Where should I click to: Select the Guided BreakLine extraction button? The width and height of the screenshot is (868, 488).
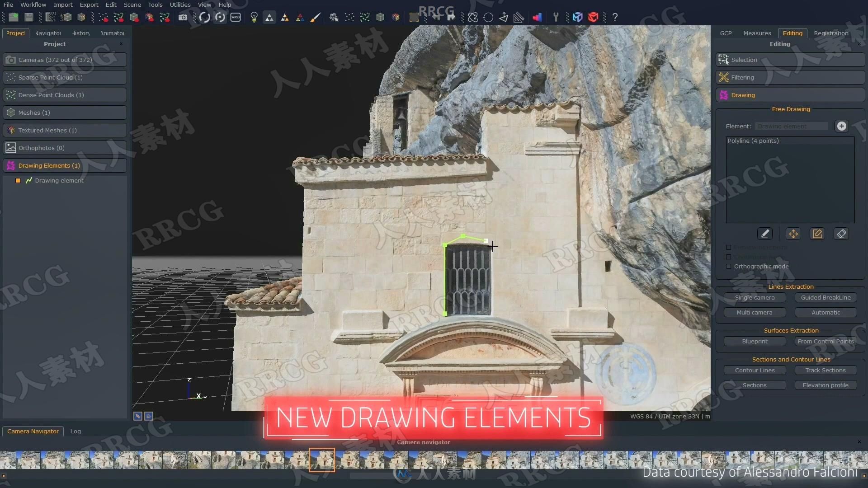[x=826, y=297]
